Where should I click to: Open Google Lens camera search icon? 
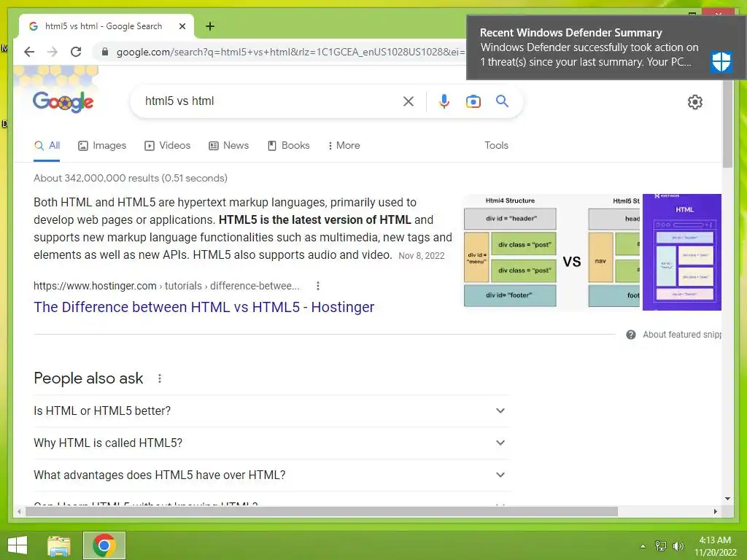(x=473, y=101)
